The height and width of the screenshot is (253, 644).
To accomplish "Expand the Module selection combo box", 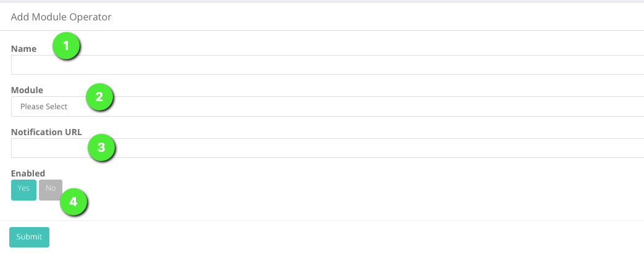I will (x=327, y=106).
